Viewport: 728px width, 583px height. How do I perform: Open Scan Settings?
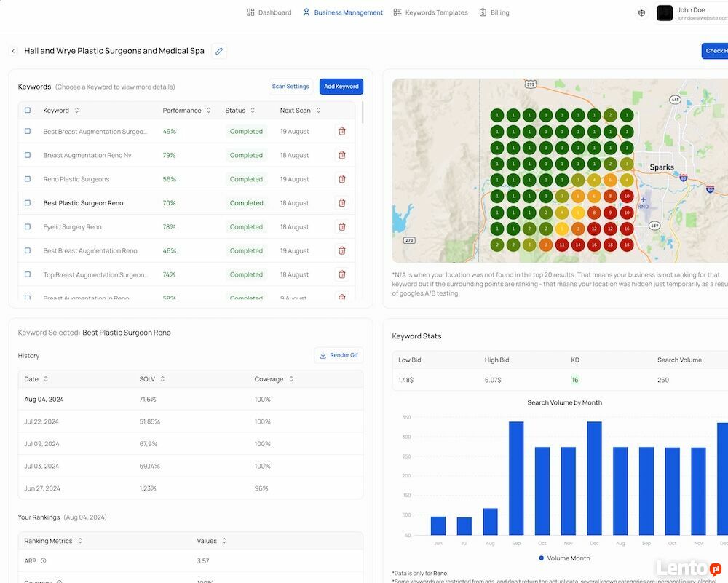(290, 87)
